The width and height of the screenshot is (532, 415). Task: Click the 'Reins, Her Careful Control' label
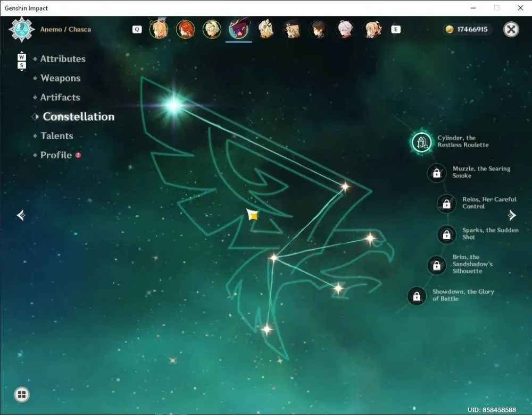point(489,202)
